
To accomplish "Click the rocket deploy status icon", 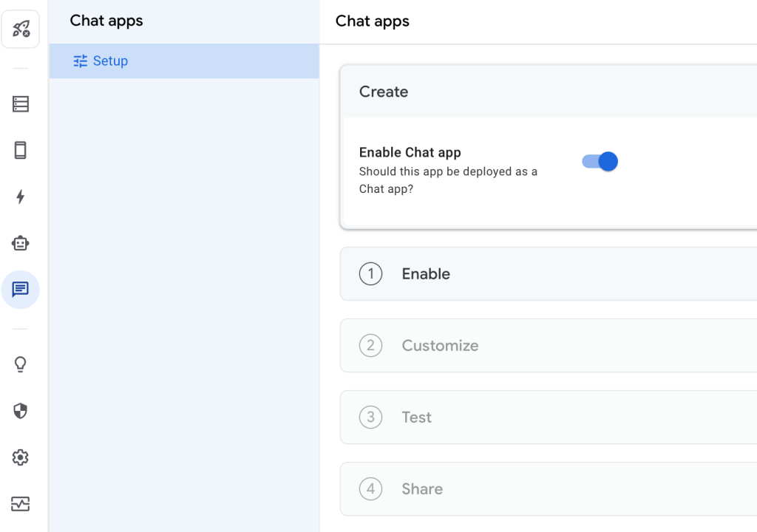I will (x=21, y=30).
